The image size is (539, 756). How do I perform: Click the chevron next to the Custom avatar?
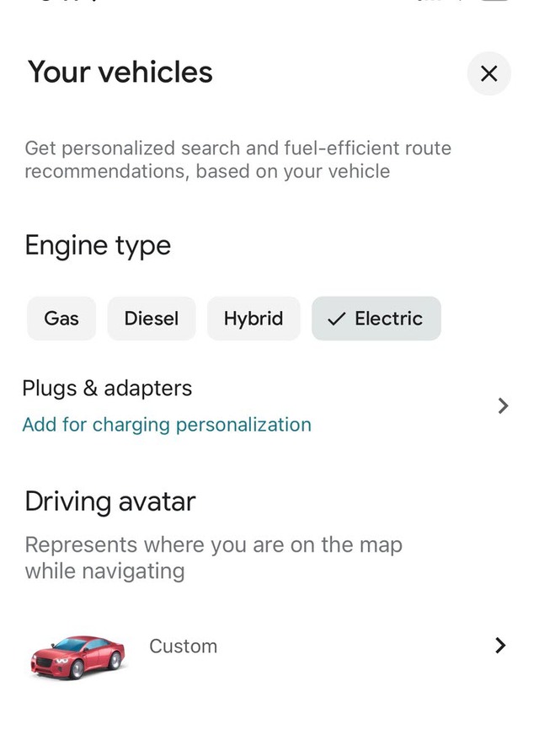coord(499,646)
